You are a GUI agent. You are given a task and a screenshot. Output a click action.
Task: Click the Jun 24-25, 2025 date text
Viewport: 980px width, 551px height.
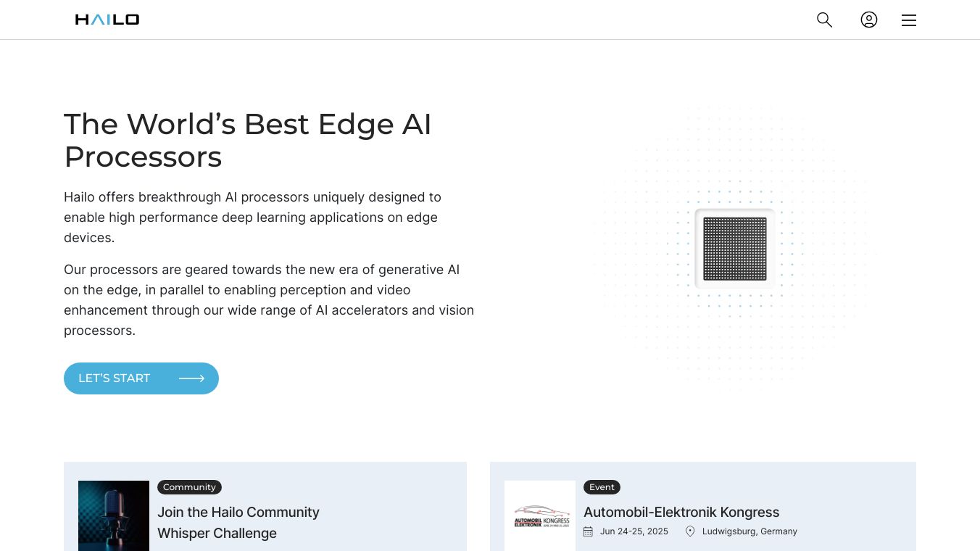pyautogui.click(x=634, y=531)
